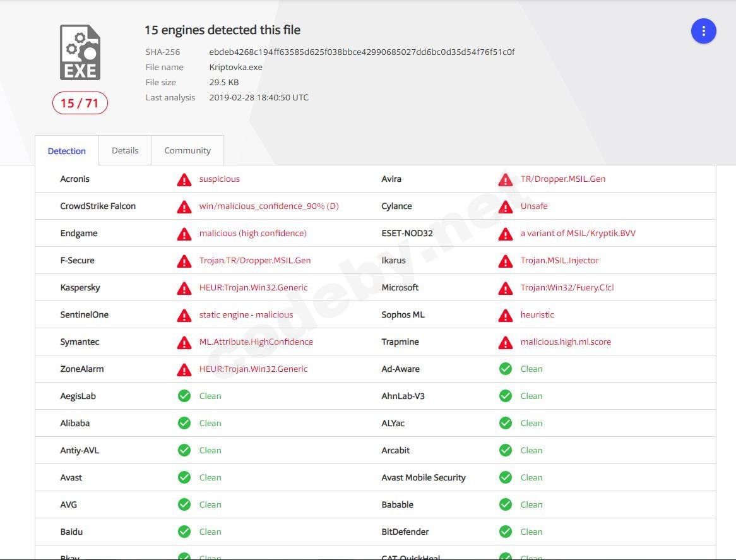The height and width of the screenshot is (560, 736).
Task: Click the Trojan.MSIL.Injector result for Ikarus
Action: pos(559,260)
